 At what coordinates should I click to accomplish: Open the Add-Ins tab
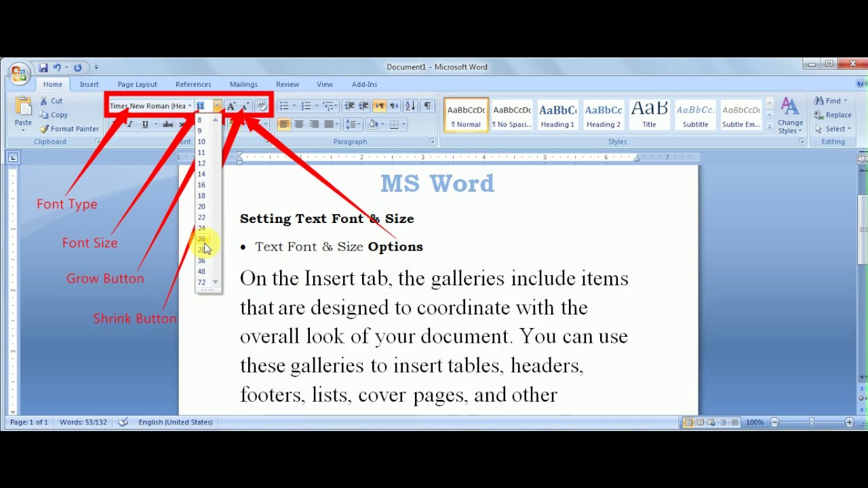click(364, 84)
